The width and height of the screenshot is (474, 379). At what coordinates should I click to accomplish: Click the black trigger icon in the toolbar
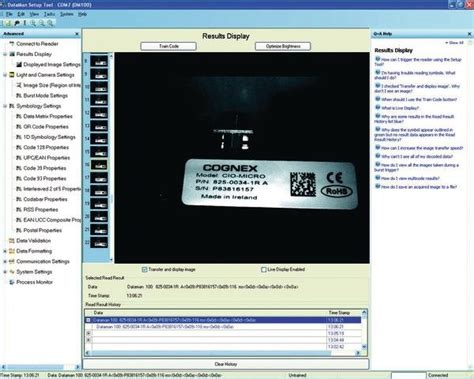[17, 23]
